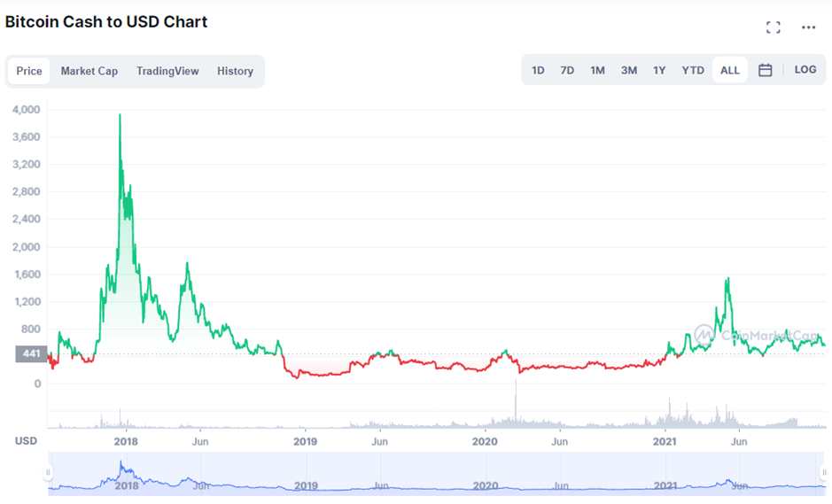Click the USD currency label
This screenshot has width=832, height=504.
pos(26,441)
